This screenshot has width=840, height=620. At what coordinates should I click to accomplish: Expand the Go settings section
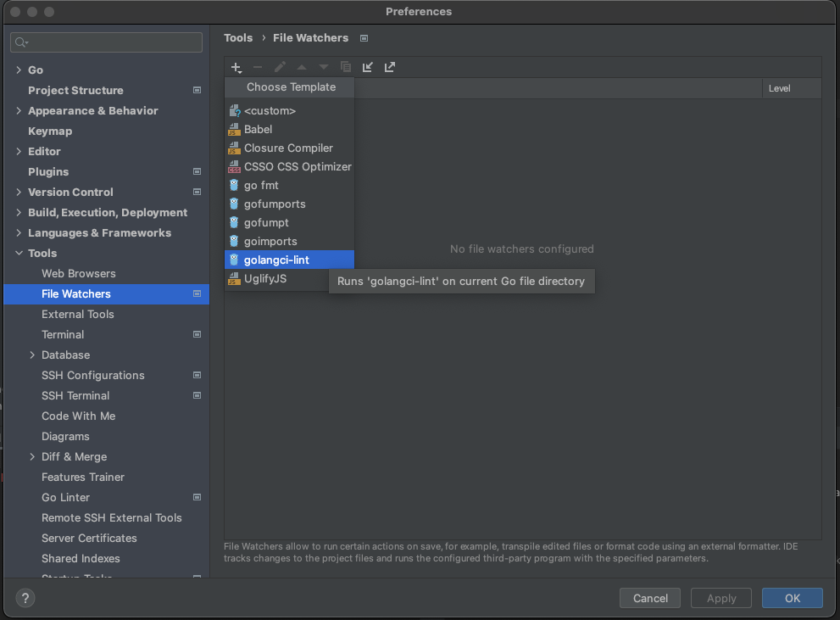tap(19, 70)
